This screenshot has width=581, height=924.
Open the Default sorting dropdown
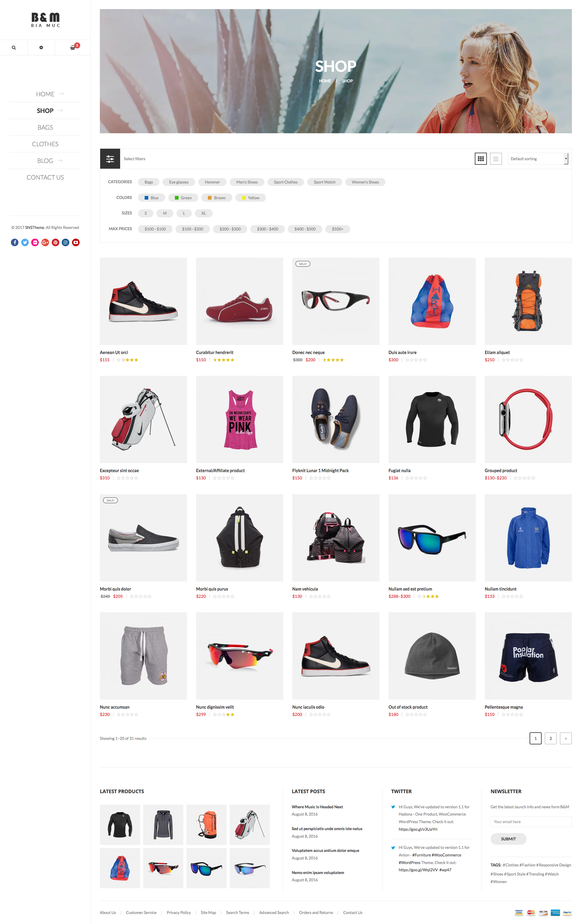(538, 158)
